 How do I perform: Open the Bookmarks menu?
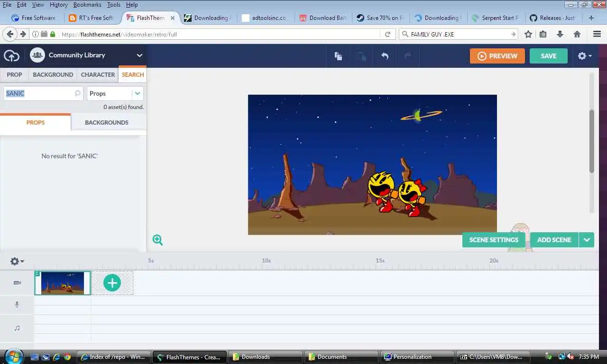(x=87, y=5)
